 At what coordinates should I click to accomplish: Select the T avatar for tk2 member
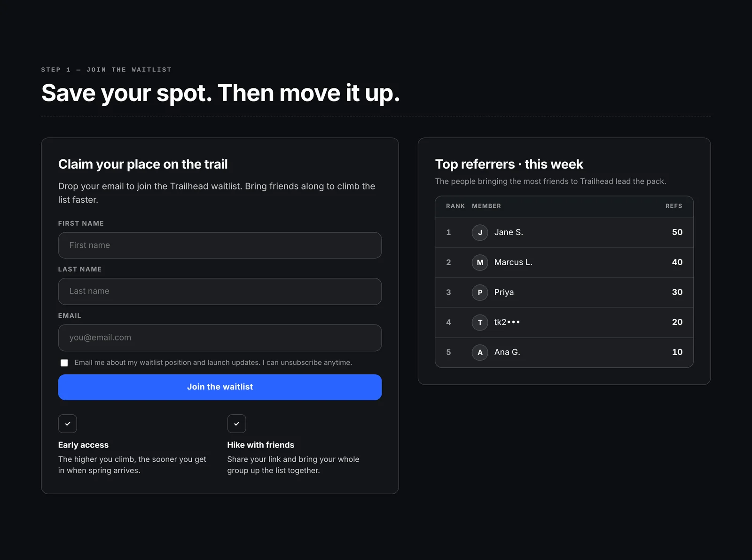(x=480, y=322)
